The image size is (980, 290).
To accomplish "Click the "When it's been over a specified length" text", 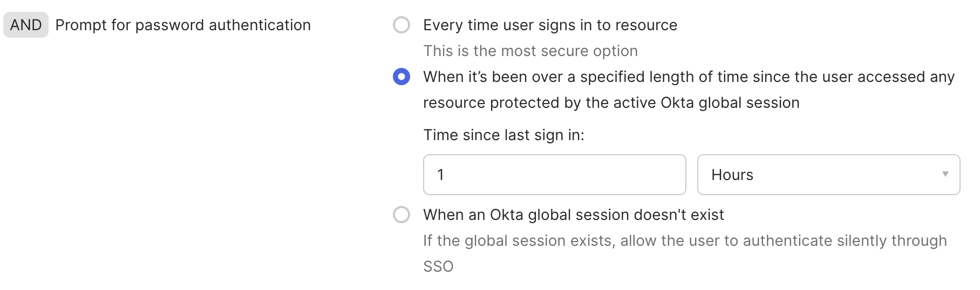I will click(689, 77).
